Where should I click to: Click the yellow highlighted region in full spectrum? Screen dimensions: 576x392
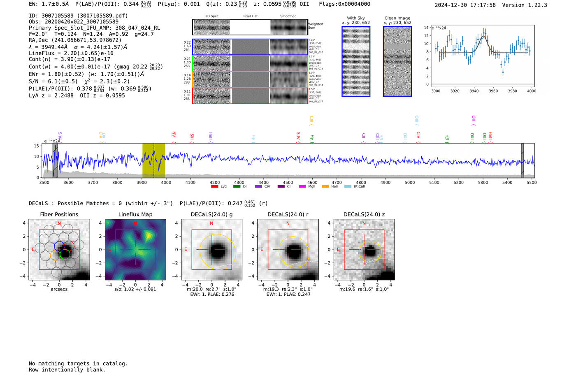154,160
